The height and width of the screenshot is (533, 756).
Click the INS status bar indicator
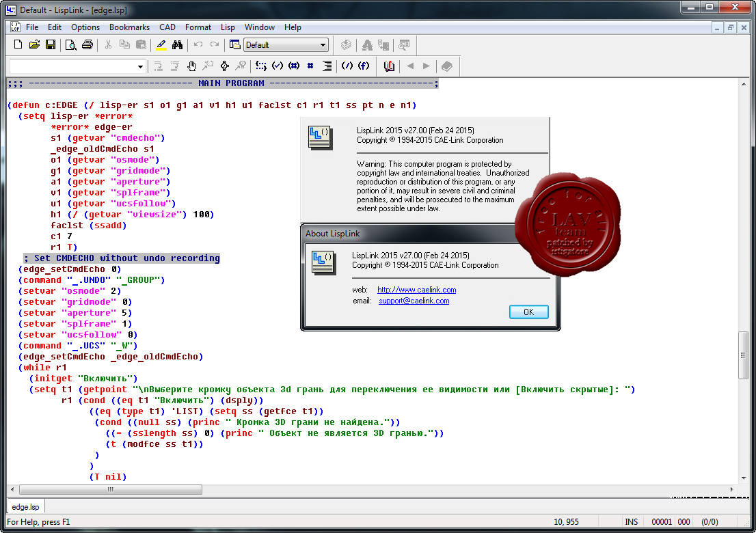[x=631, y=522]
